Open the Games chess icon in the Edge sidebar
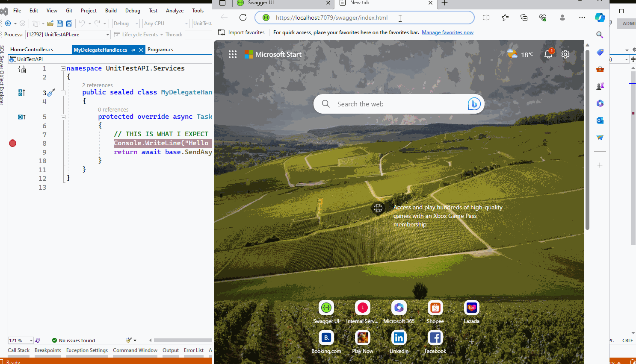This screenshot has height=364, width=636. click(x=600, y=86)
